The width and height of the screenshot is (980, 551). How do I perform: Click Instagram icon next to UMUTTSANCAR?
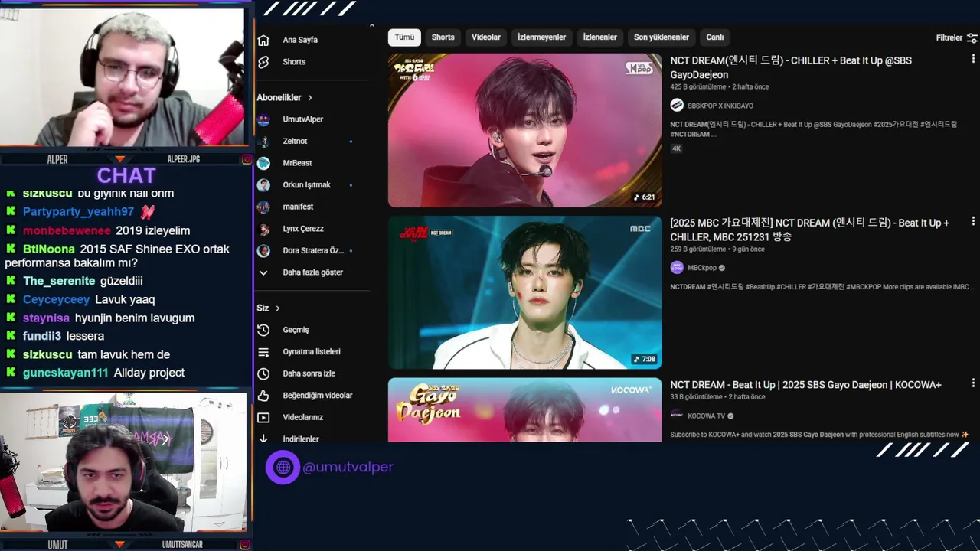tap(247, 544)
